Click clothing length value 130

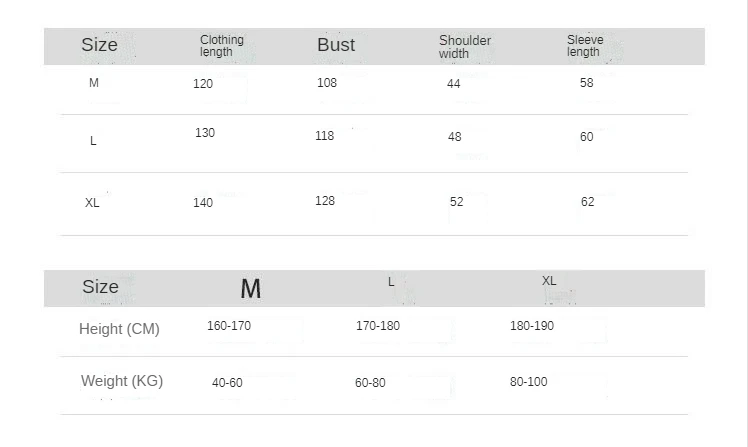(x=205, y=133)
